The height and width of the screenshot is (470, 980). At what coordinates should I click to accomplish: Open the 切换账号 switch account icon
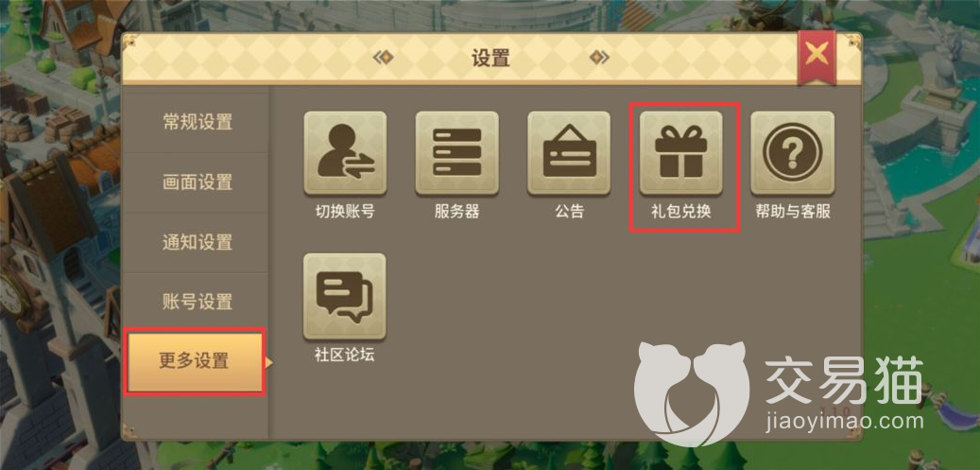(x=345, y=153)
